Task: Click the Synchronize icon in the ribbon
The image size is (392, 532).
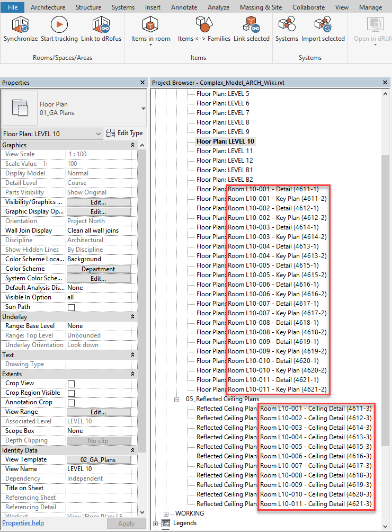Action: click(21, 25)
